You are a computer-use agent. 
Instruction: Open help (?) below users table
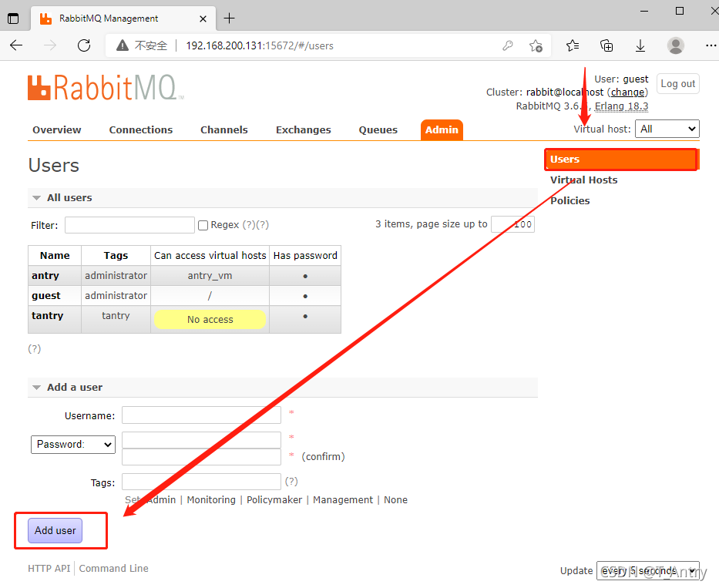[x=35, y=349]
